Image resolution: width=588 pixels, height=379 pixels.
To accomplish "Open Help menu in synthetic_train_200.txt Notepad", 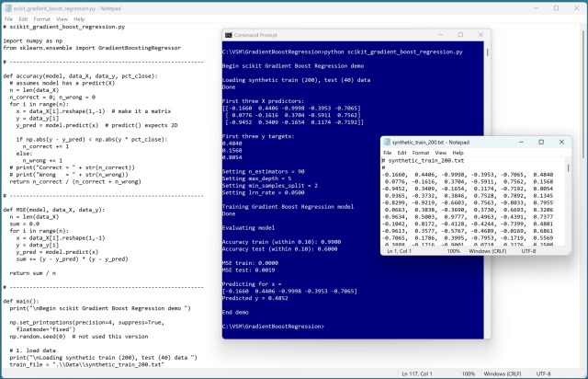I will coord(457,154).
